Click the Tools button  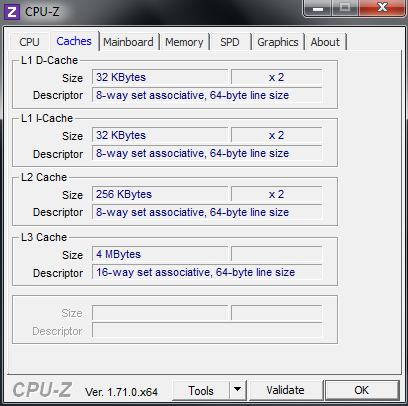(x=201, y=390)
